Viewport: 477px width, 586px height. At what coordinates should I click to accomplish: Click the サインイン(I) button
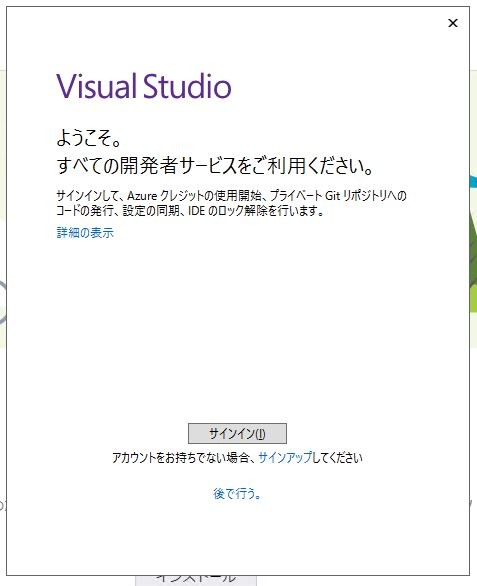[x=237, y=433]
